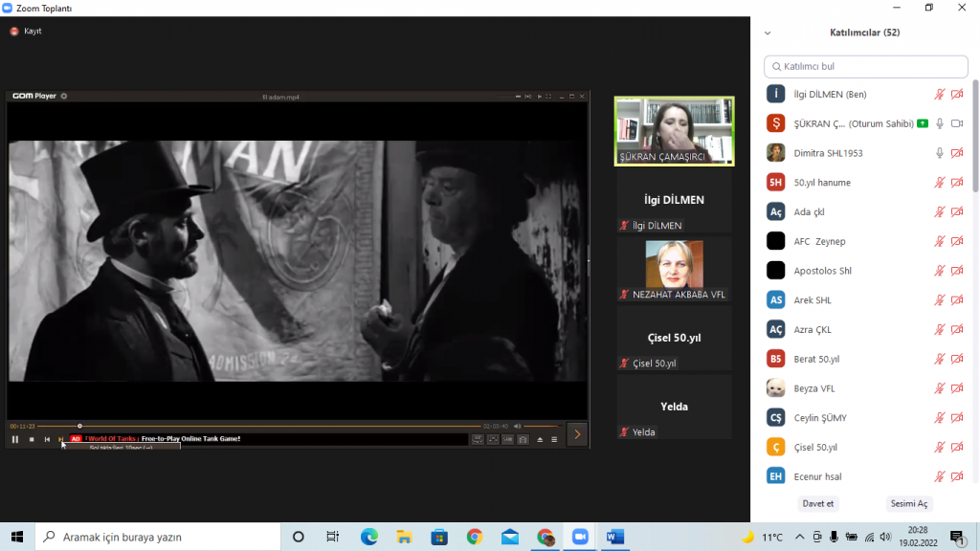Click the microphone icon next to Oturum Sahibi

click(940, 122)
